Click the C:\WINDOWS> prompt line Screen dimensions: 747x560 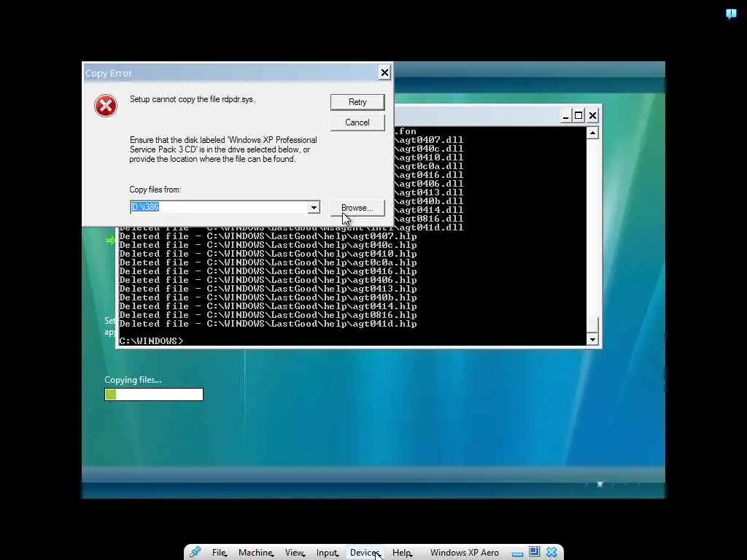click(x=151, y=341)
